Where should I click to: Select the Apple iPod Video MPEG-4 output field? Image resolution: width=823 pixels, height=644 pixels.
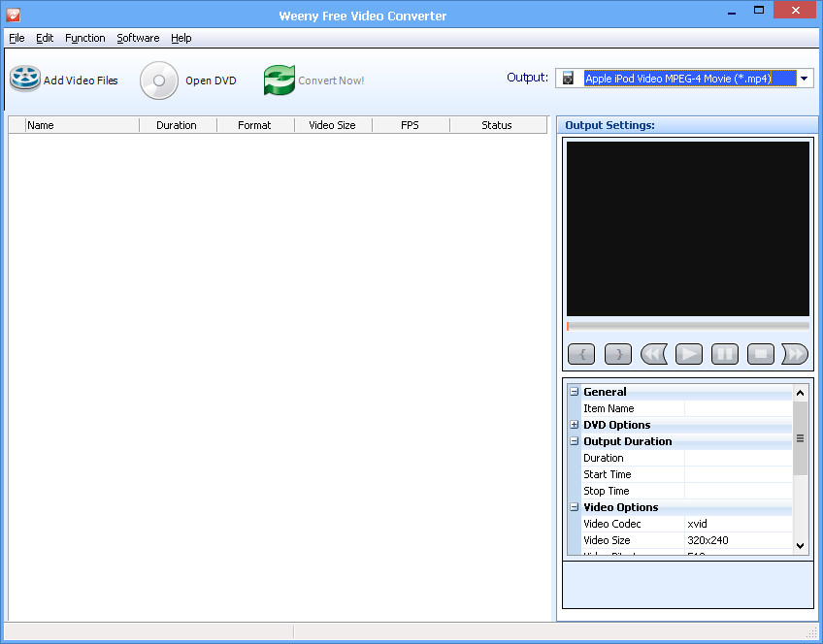tap(690, 79)
